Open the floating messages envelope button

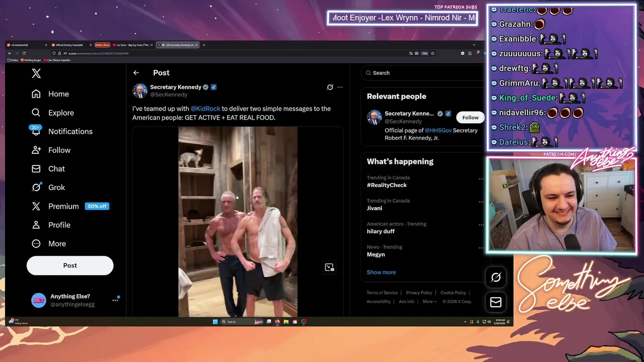click(x=496, y=302)
